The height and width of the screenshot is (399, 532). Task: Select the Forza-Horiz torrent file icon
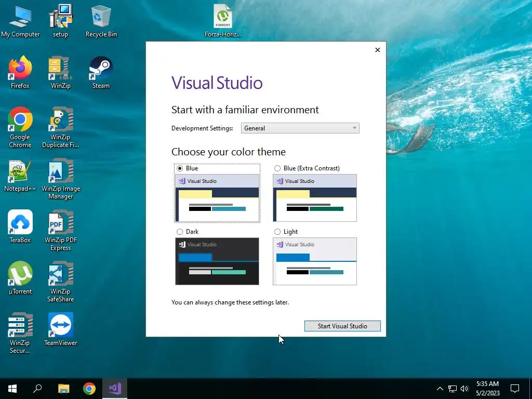[x=223, y=21]
